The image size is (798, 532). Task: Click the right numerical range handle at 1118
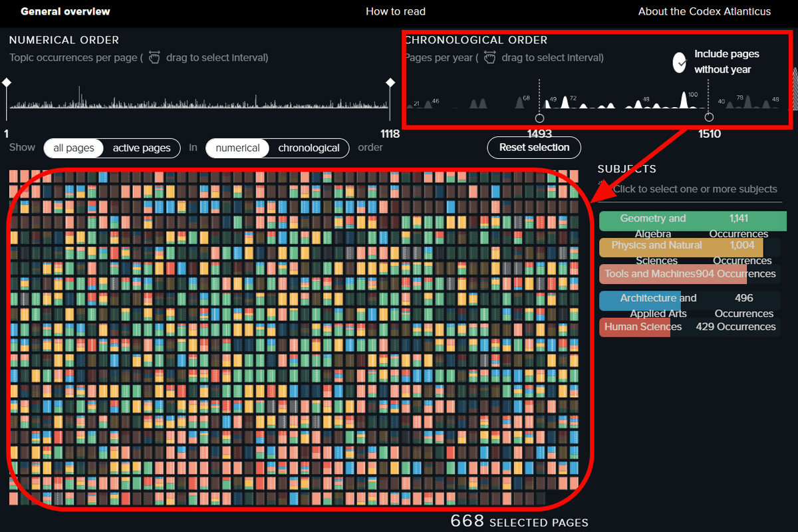390,82
